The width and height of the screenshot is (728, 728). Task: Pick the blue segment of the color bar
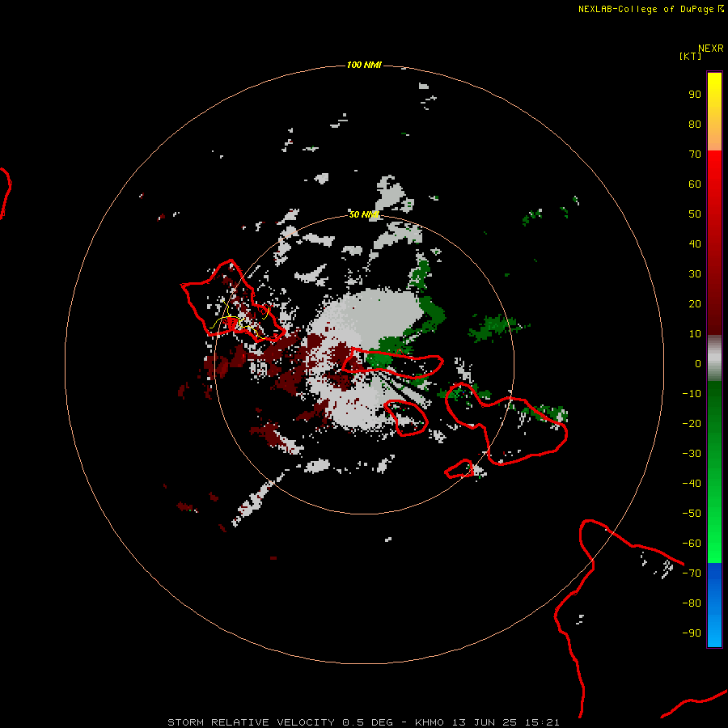pyautogui.click(x=714, y=604)
